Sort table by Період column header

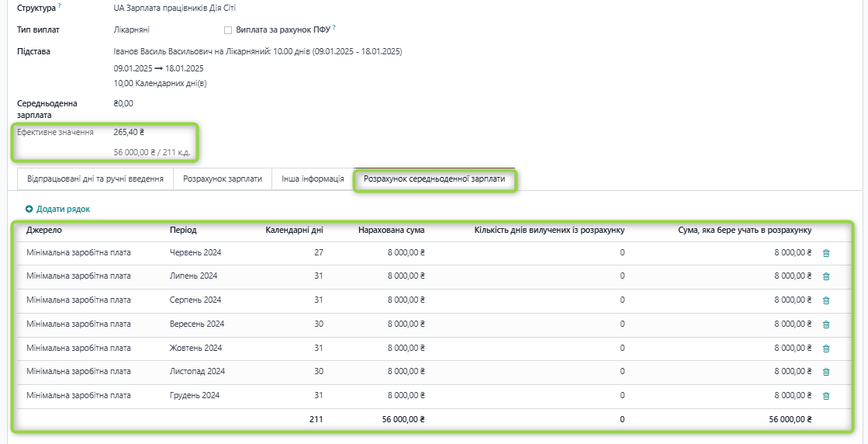pyautogui.click(x=183, y=231)
